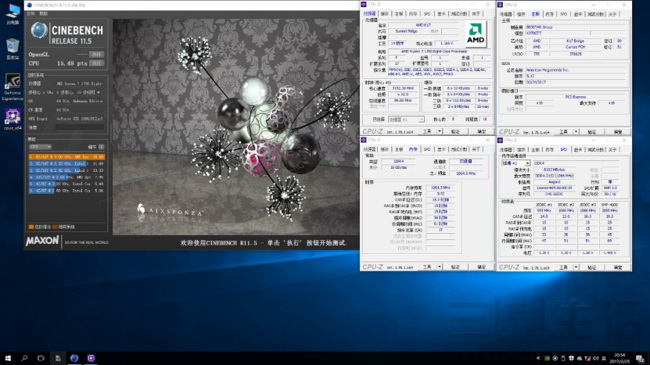The image size is (650, 365).
Task: Open This PC desktop icon
Action: (13, 14)
